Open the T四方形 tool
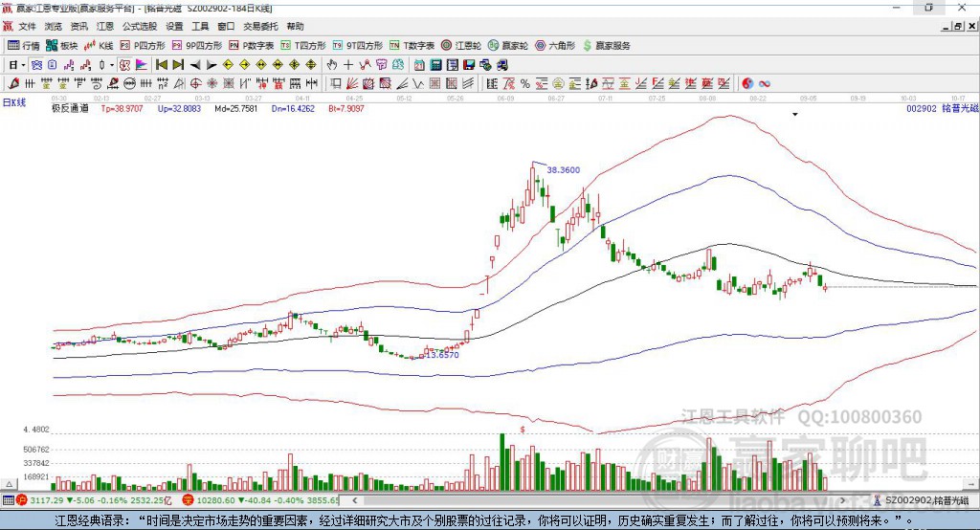Image resolution: width=980 pixels, height=530 pixels. (303, 46)
